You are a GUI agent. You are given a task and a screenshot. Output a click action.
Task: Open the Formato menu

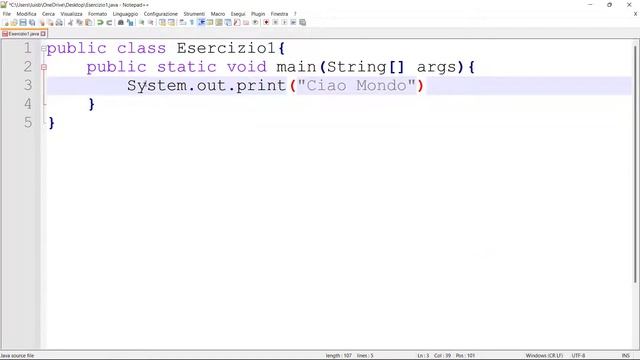coord(98,14)
